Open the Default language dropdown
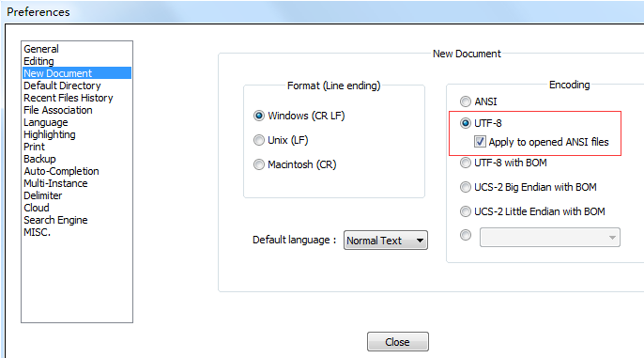The image size is (644, 358). coord(385,240)
